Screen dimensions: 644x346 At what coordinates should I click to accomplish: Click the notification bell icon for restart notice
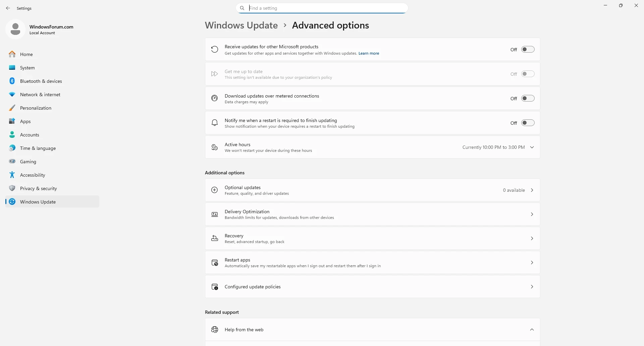click(x=215, y=123)
